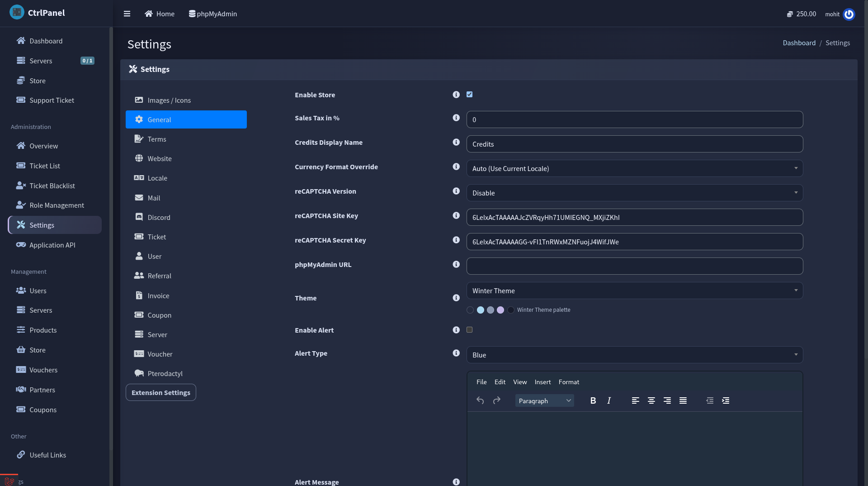868x486 pixels.
Task: Undo the last editor change
Action: 480,400
